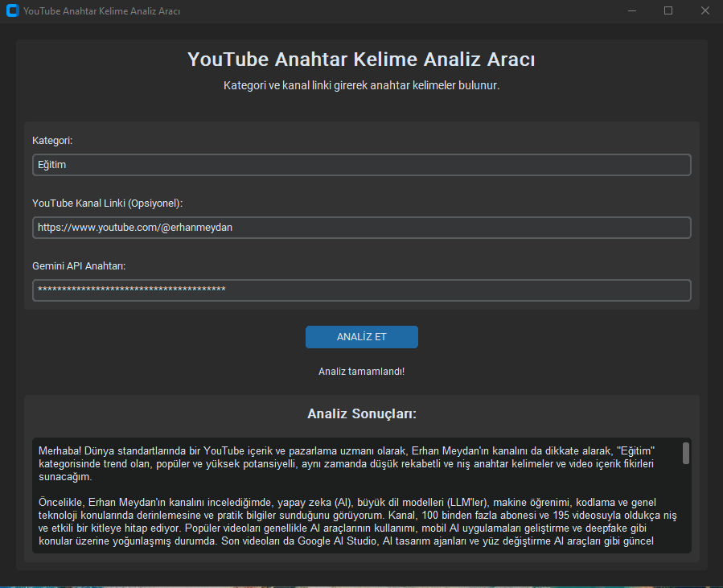This screenshot has height=588, width=723.
Task: Click the 'Analiz Sonuçları:' heading
Action: 362,413
